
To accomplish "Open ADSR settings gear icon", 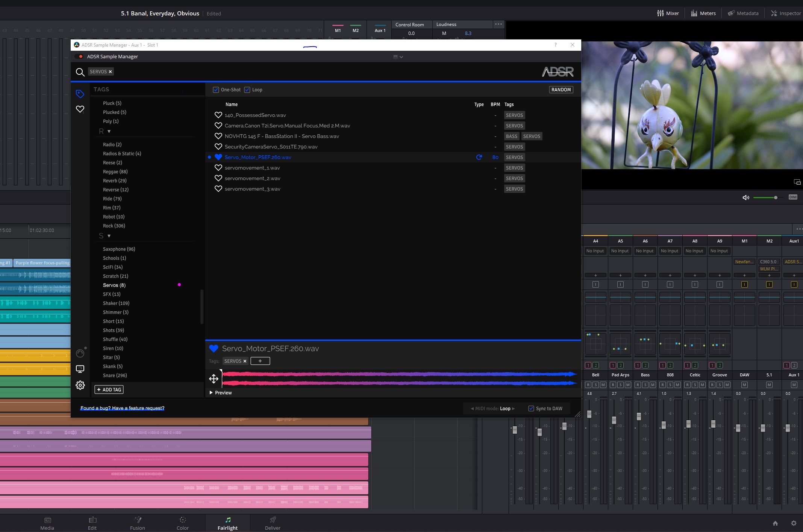I will (x=80, y=385).
